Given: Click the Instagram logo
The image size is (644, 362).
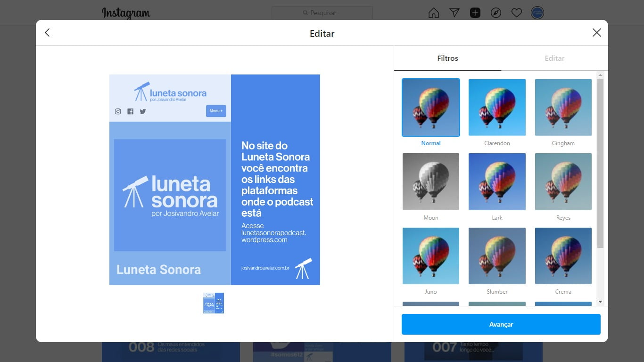Looking at the screenshot, I should tap(126, 13).
